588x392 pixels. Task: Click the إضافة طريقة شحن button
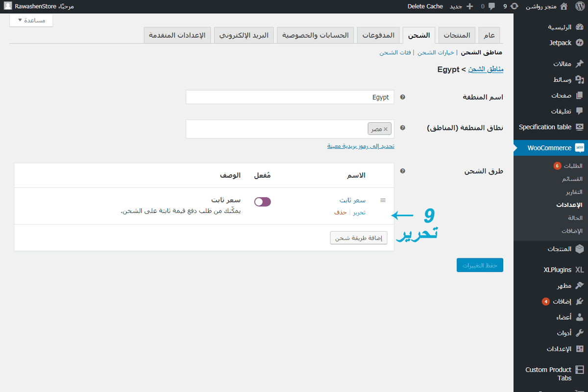point(359,238)
